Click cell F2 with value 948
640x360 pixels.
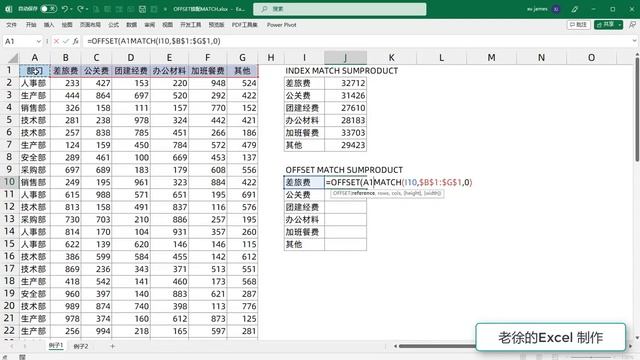pos(208,83)
